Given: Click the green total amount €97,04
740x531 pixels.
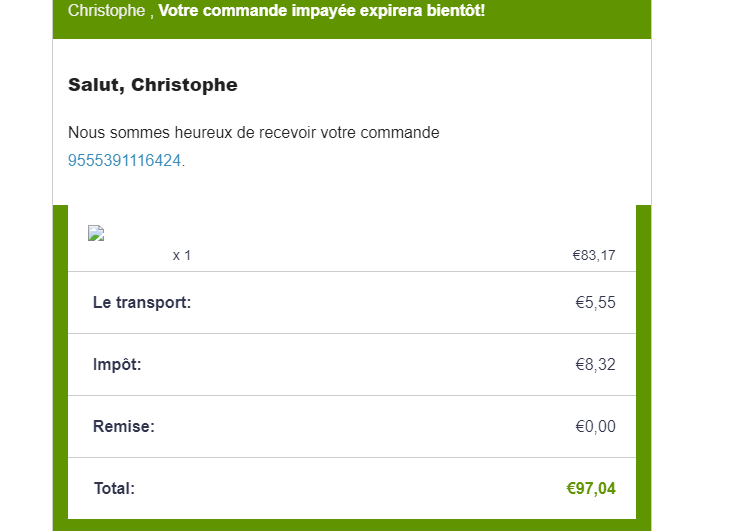Looking at the screenshot, I should point(591,489).
